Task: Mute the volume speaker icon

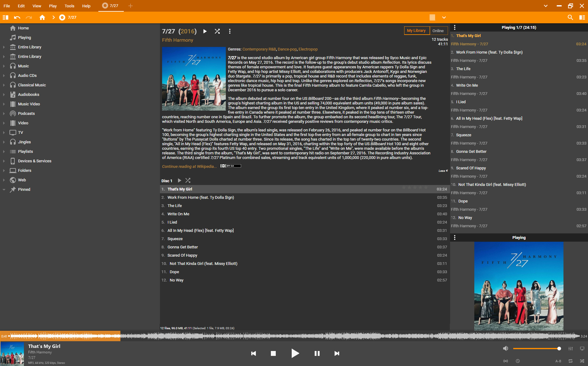Action: [x=506, y=349]
